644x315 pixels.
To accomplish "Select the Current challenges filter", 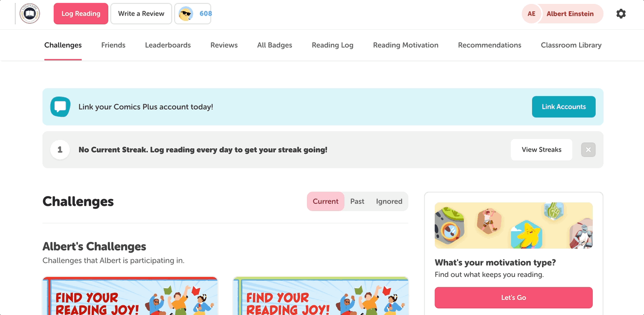I will [x=325, y=201].
